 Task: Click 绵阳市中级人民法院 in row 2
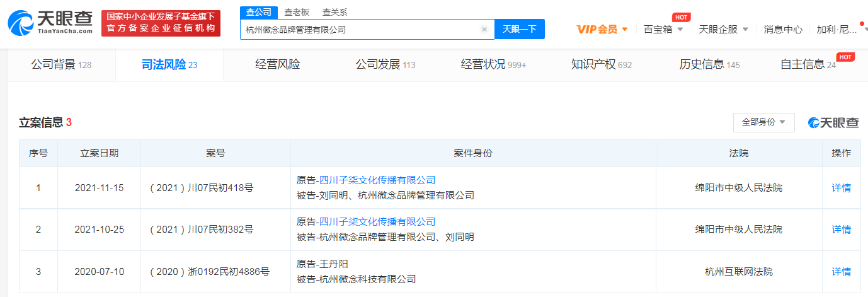739,230
